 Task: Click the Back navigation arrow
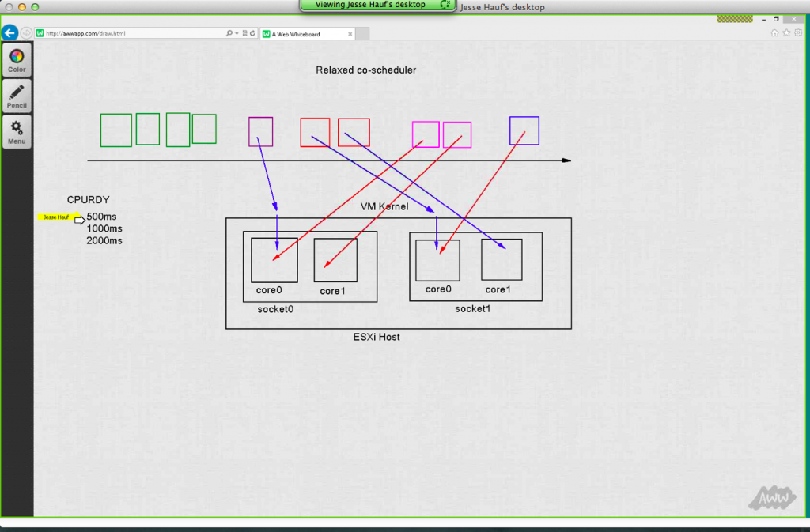[x=10, y=32]
